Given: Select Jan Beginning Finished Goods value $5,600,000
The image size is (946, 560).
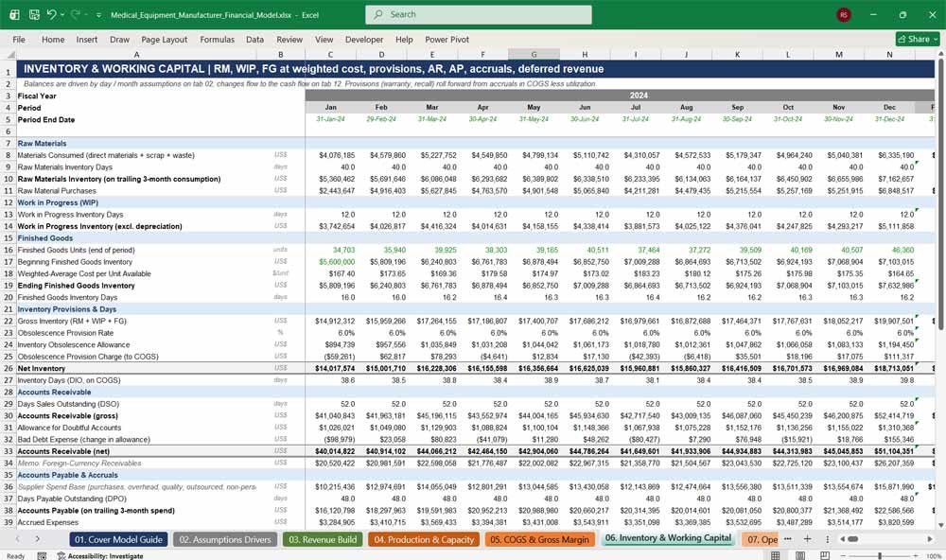Looking at the screenshot, I should 330,262.
